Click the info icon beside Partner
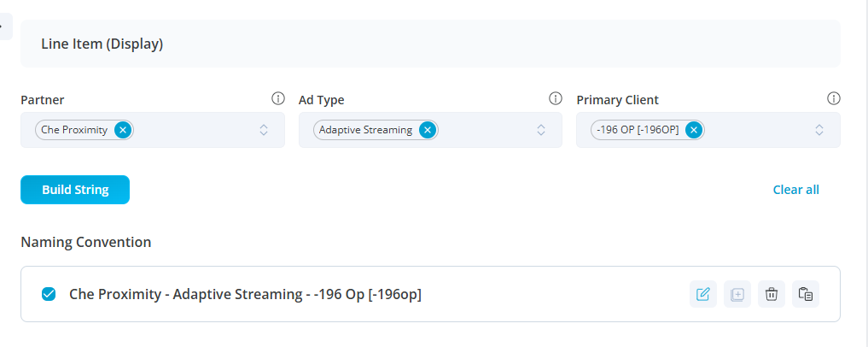This screenshot has width=868, height=347. (x=277, y=99)
